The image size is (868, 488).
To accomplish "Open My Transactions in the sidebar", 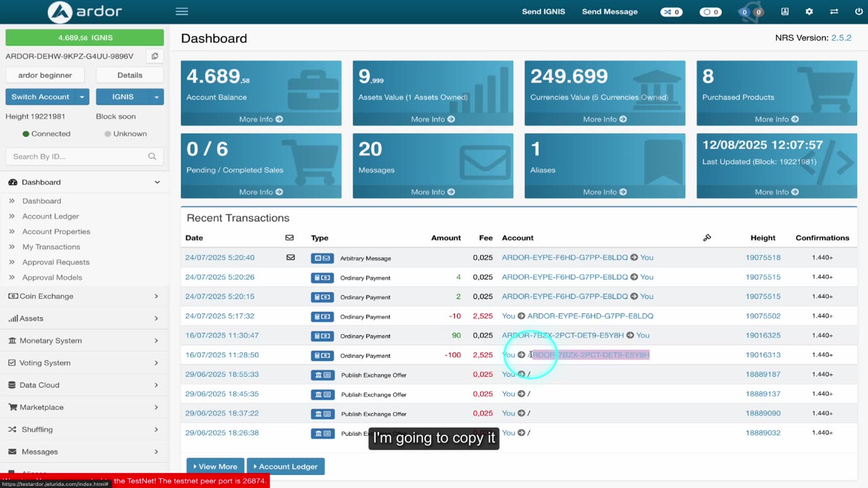I will [x=51, y=247].
